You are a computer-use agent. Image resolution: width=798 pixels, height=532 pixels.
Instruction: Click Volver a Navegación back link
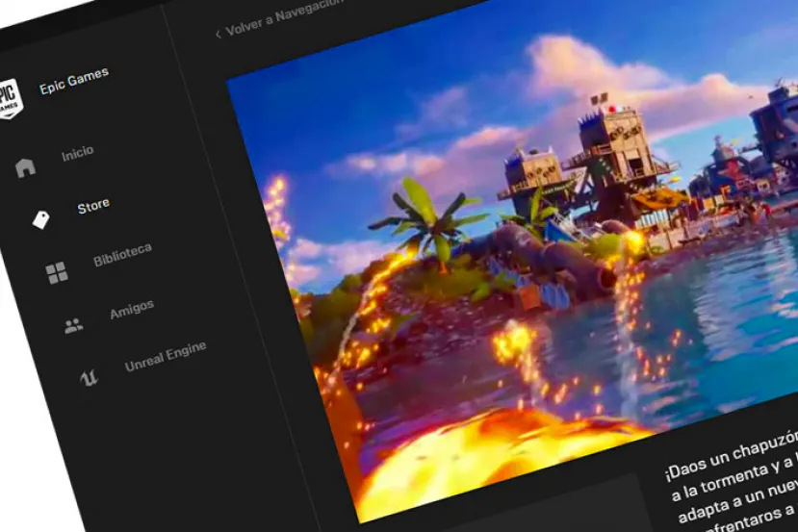pos(284,17)
